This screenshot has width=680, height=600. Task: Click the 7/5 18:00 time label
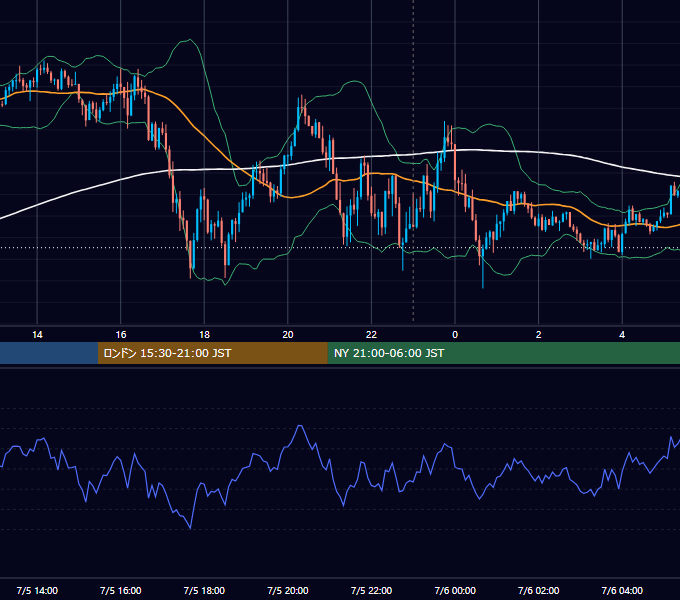[x=204, y=590]
